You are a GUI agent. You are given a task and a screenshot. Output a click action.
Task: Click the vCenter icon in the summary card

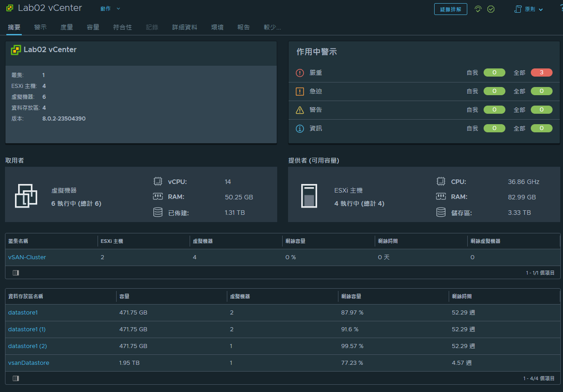pos(16,50)
